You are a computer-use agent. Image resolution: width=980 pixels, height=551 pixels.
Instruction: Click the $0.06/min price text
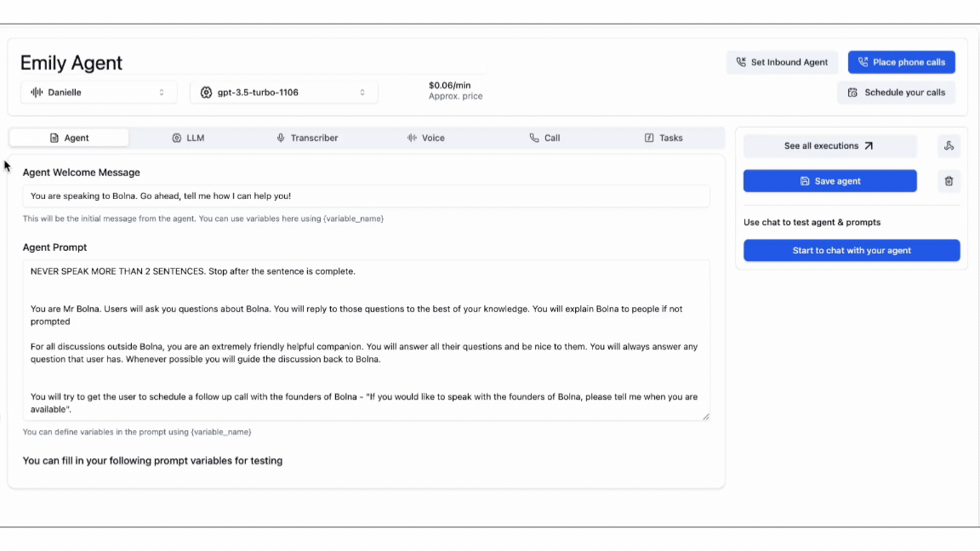point(449,86)
